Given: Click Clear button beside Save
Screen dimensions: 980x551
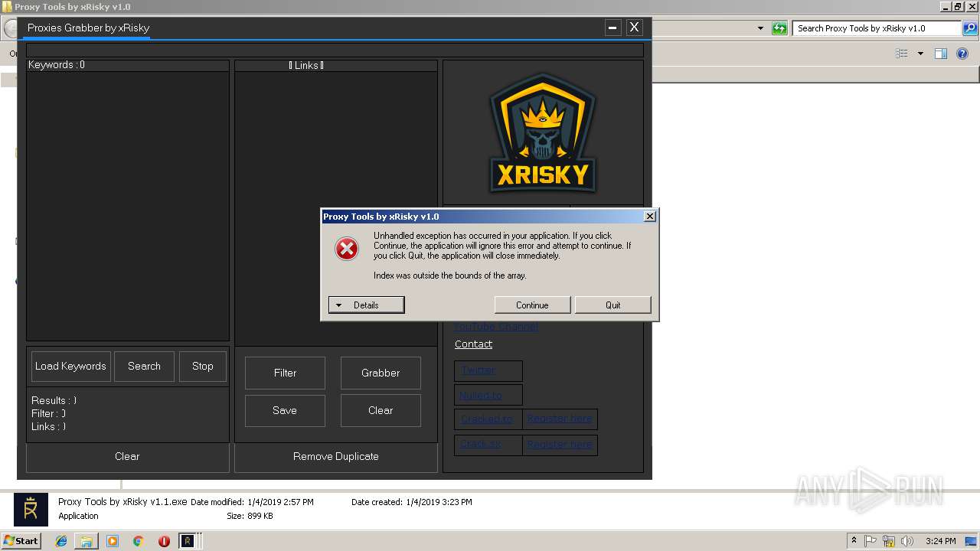Looking at the screenshot, I should pyautogui.click(x=381, y=410).
